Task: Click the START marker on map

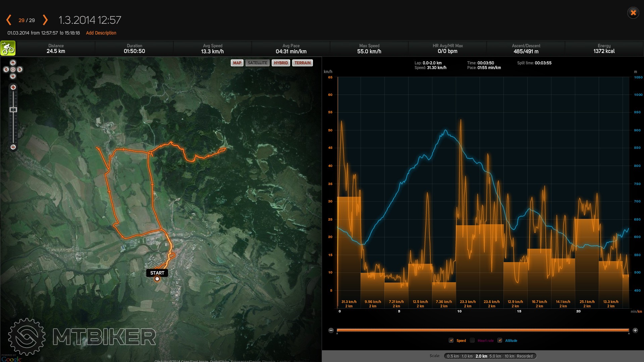Action: click(157, 273)
